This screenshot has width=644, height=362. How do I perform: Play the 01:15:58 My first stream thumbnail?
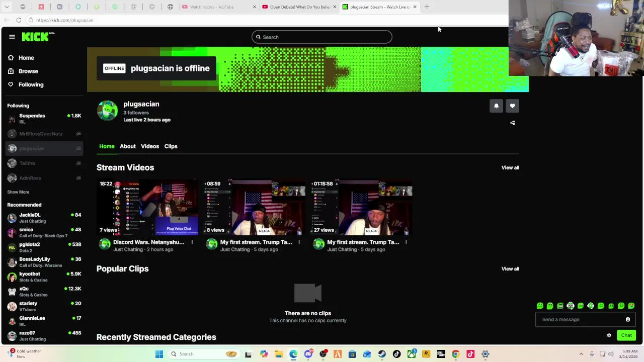click(x=362, y=207)
